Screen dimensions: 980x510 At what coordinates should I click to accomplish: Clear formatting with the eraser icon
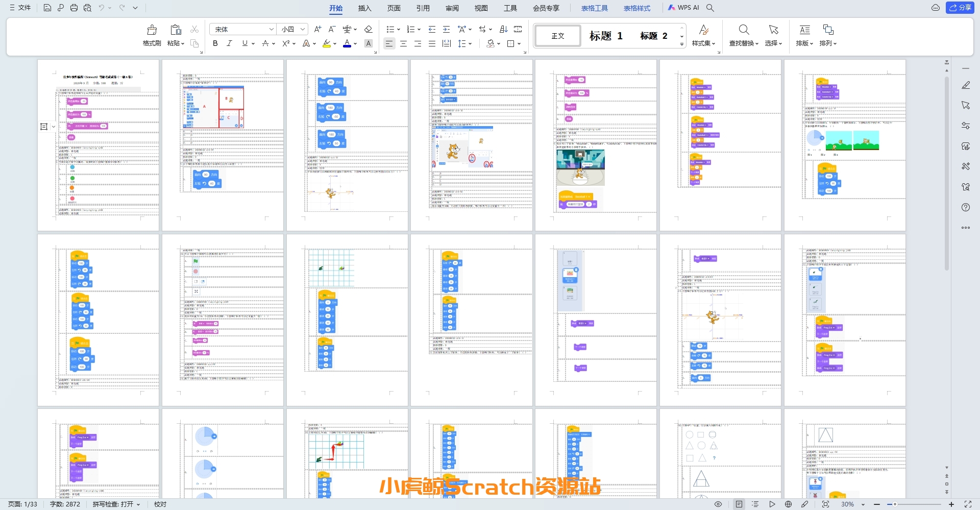(x=368, y=29)
